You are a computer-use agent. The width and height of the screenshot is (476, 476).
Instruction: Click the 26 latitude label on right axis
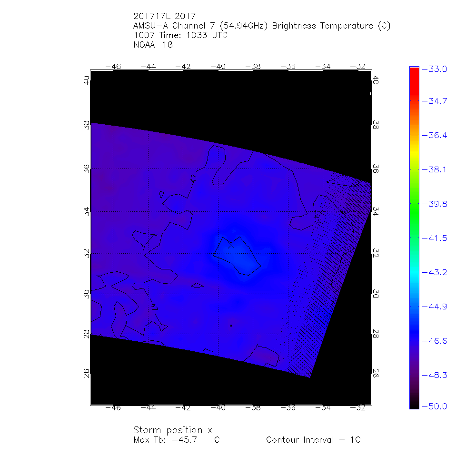[x=375, y=374]
